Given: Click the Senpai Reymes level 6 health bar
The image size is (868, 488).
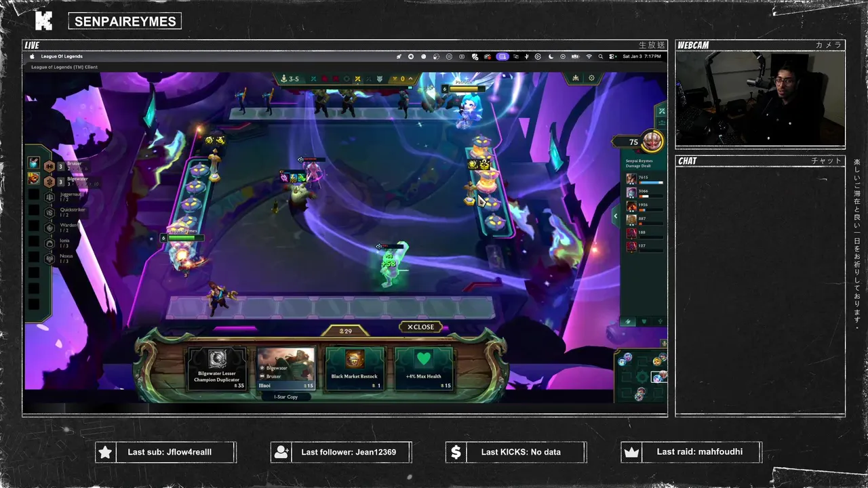Looking at the screenshot, I should (180, 237).
